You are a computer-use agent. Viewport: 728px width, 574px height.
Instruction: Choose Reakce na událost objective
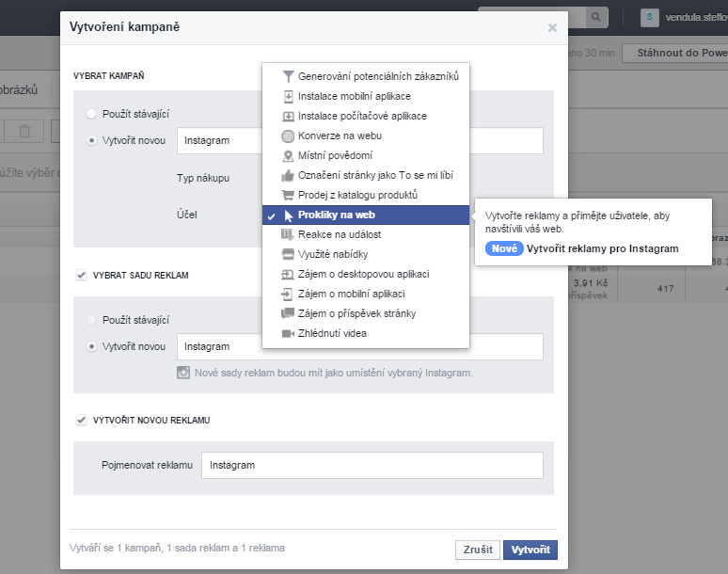[366, 234]
